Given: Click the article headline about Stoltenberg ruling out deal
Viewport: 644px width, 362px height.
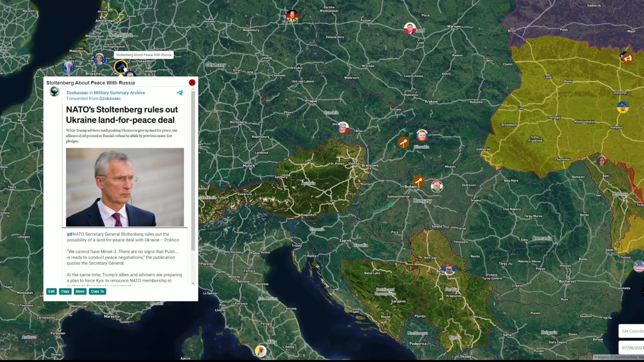Looking at the screenshot, I should click(x=122, y=115).
